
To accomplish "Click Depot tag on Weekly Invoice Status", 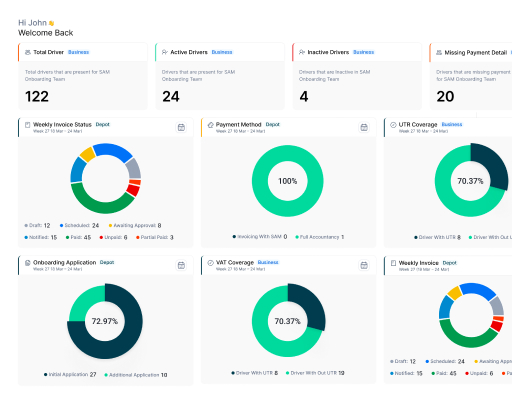I will 103,124.
